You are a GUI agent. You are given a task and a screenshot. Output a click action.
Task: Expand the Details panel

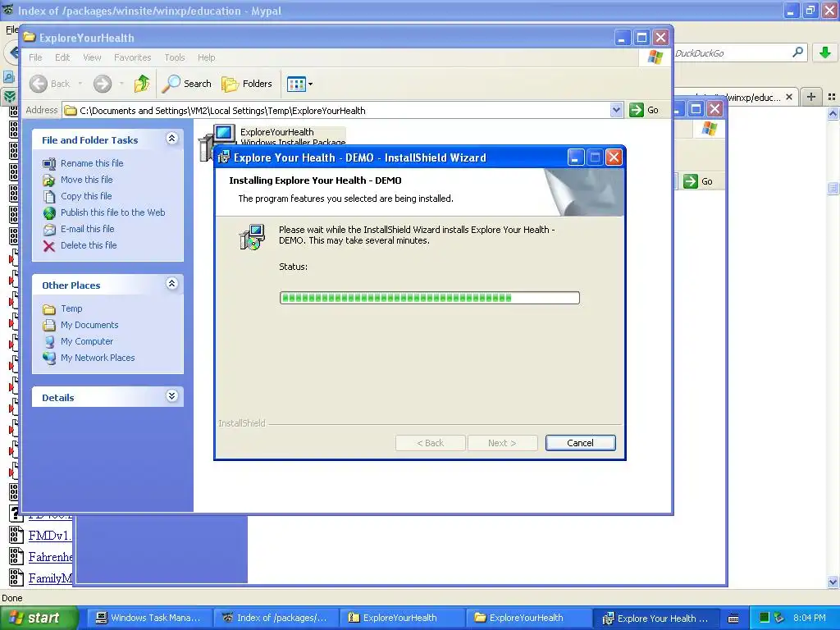point(171,396)
